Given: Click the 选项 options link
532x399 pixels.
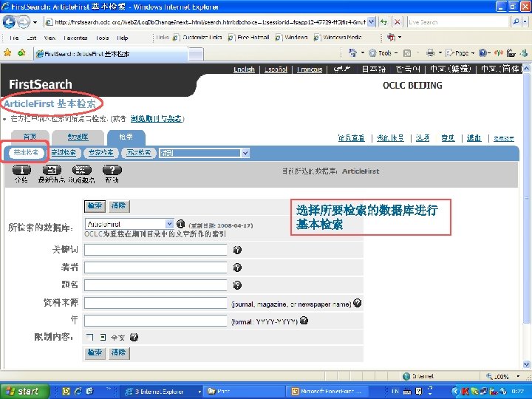Looking at the screenshot, I should coord(423,138).
